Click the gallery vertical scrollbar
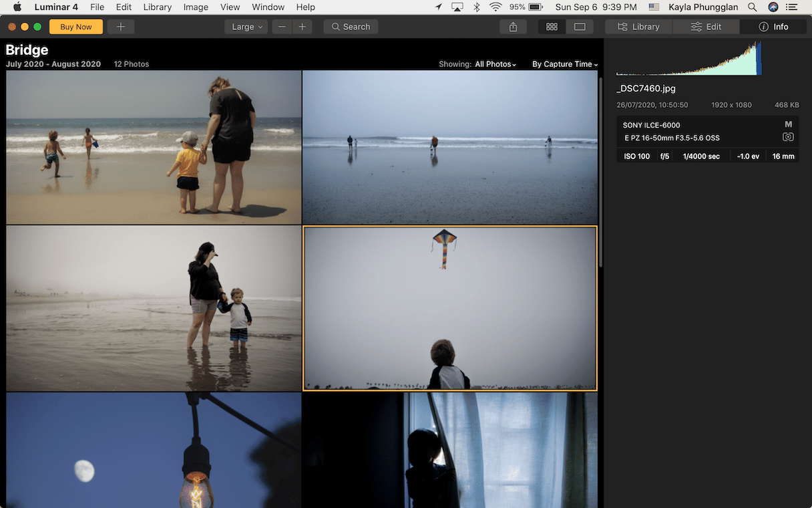This screenshot has width=812, height=508. click(x=600, y=167)
